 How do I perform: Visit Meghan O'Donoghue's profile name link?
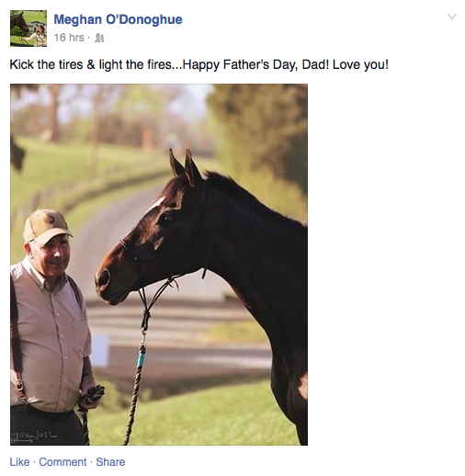tap(118, 19)
